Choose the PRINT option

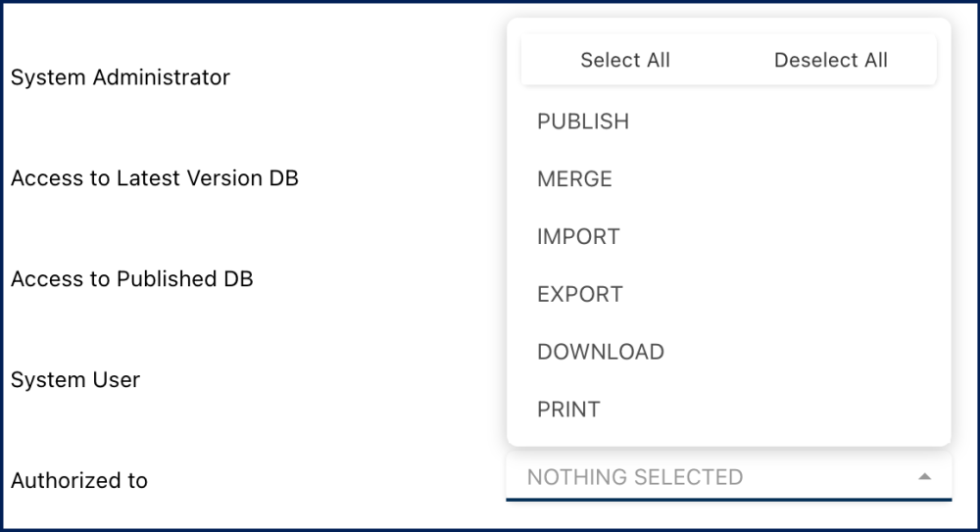point(568,410)
